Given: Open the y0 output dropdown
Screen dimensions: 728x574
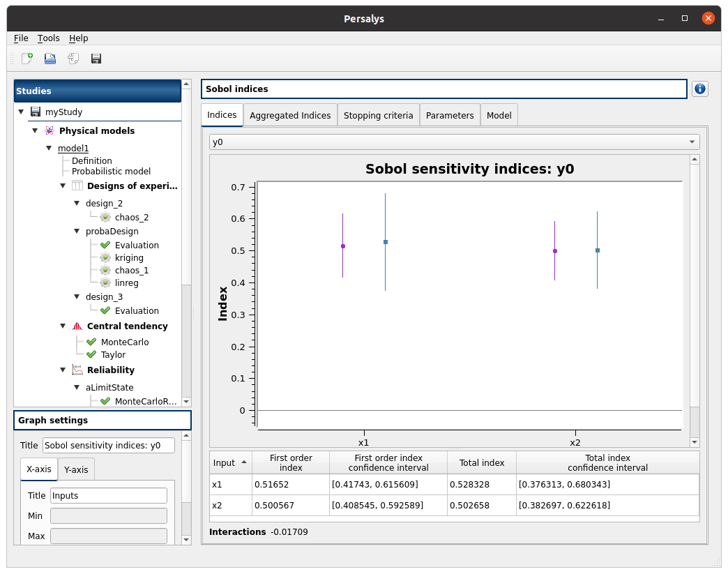Looking at the screenshot, I should (x=454, y=142).
